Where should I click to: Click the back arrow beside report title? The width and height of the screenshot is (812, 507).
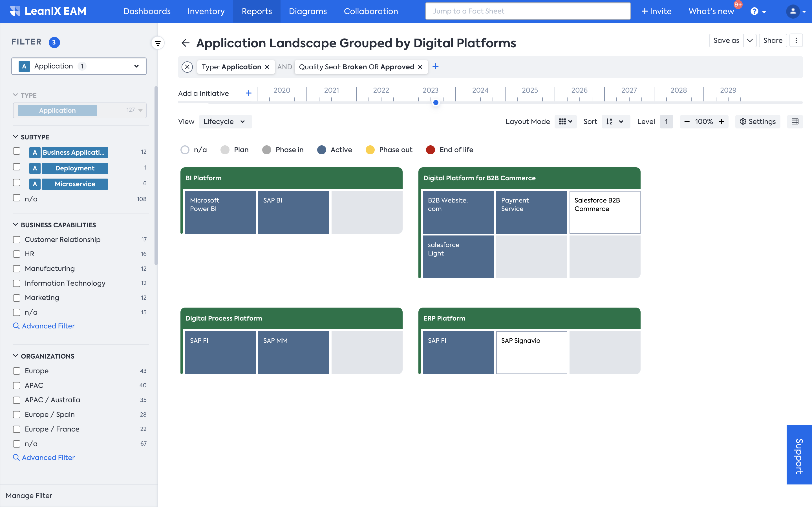(x=186, y=43)
